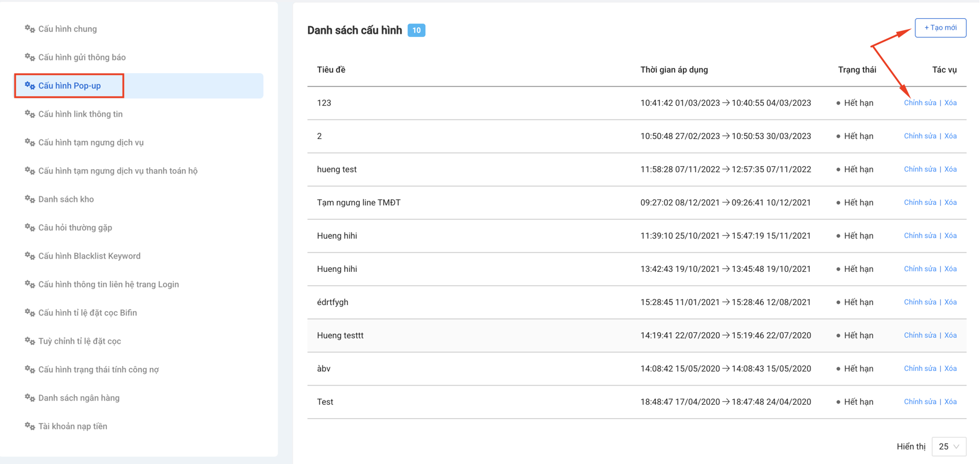980x464 pixels.
Task: Select Cấu hình tạm ngưng dịch vụ
Action: [91, 143]
